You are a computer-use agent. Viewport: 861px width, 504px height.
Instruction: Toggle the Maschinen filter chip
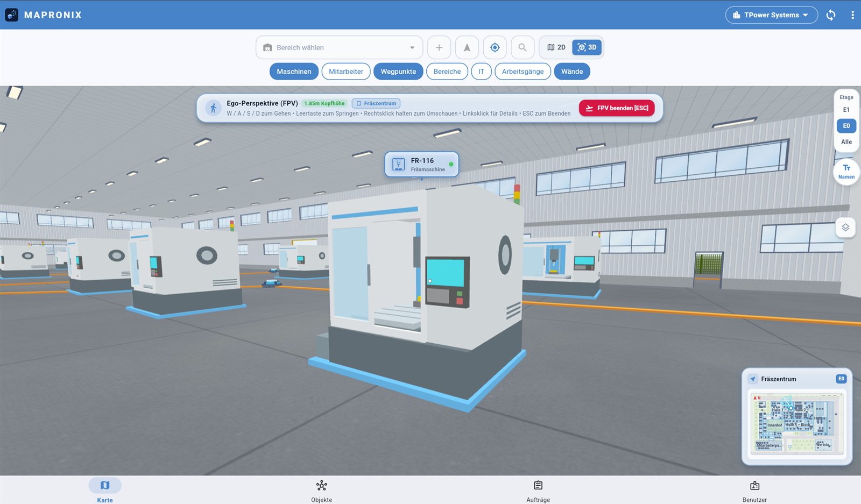coord(294,72)
